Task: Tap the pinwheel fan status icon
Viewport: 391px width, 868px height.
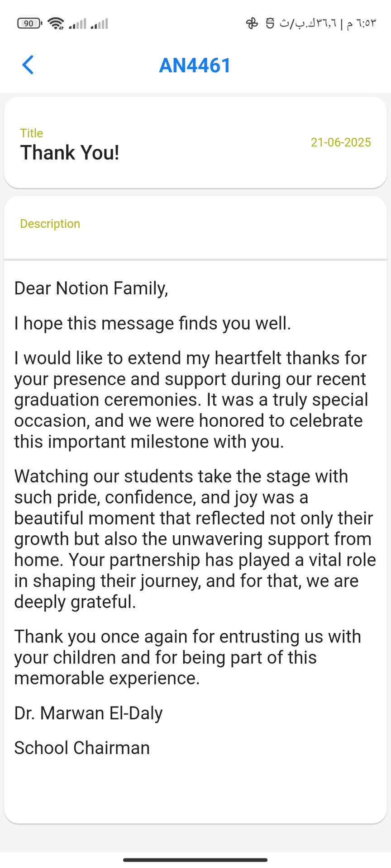Action: tap(252, 23)
